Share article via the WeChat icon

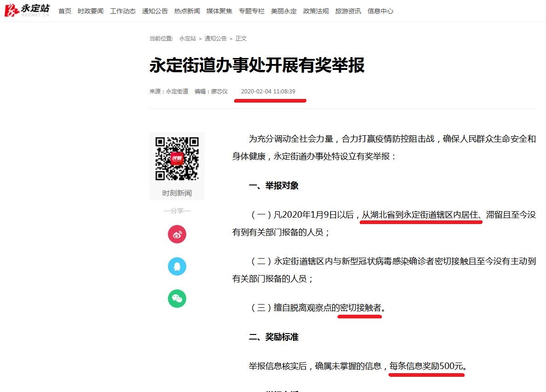pos(177,299)
